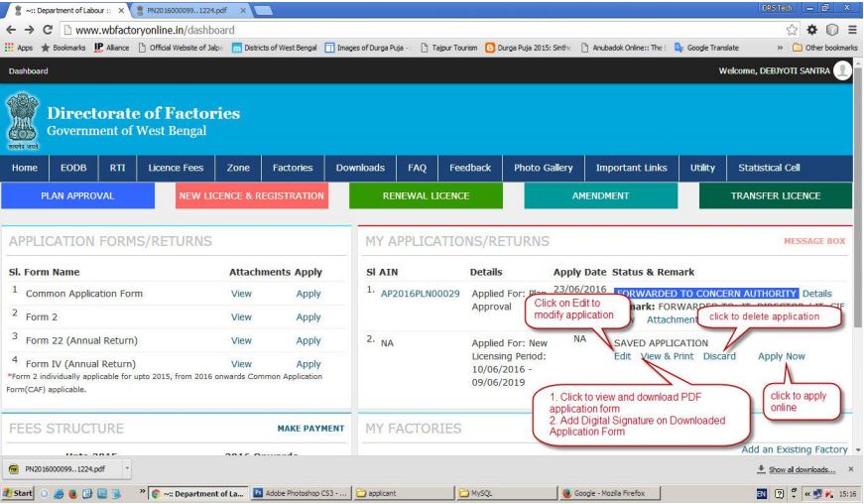Viewport: 864px width, 504px height.
Task: Click NEW LICENCE & REGISTRATION button
Action: coord(252,195)
